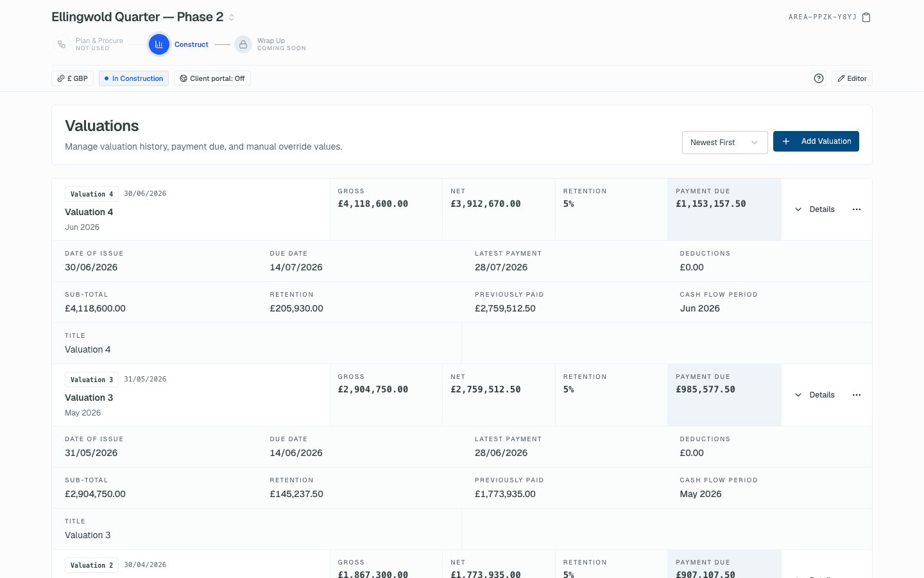
Task: Open the Newest First sort dropdown
Action: tap(725, 143)
